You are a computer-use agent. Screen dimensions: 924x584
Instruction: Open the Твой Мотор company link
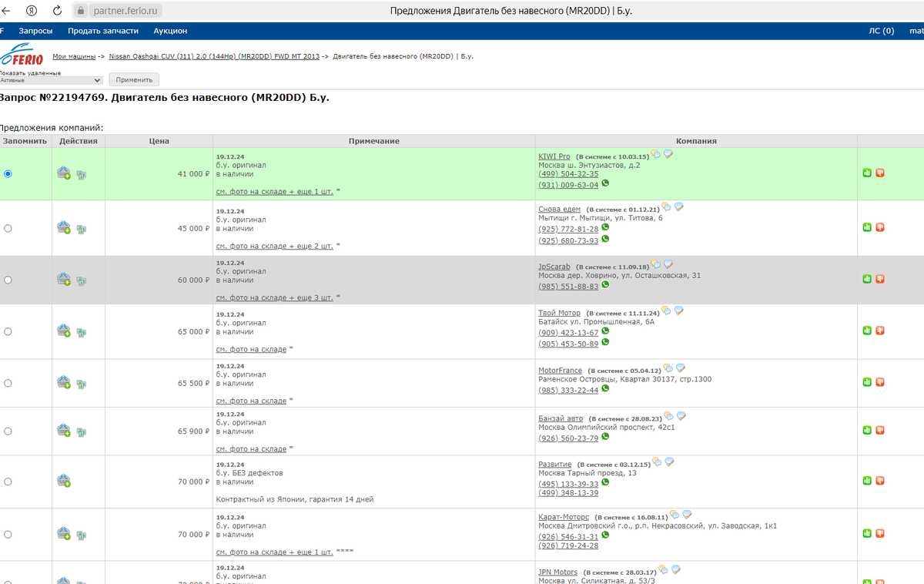point(559,313)
